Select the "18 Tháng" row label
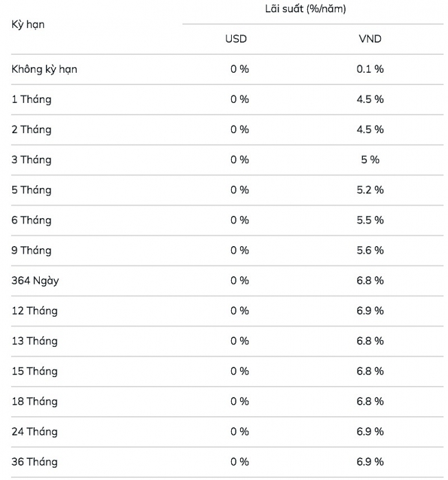This screenshot has height=480, width=448. point(34,401)
